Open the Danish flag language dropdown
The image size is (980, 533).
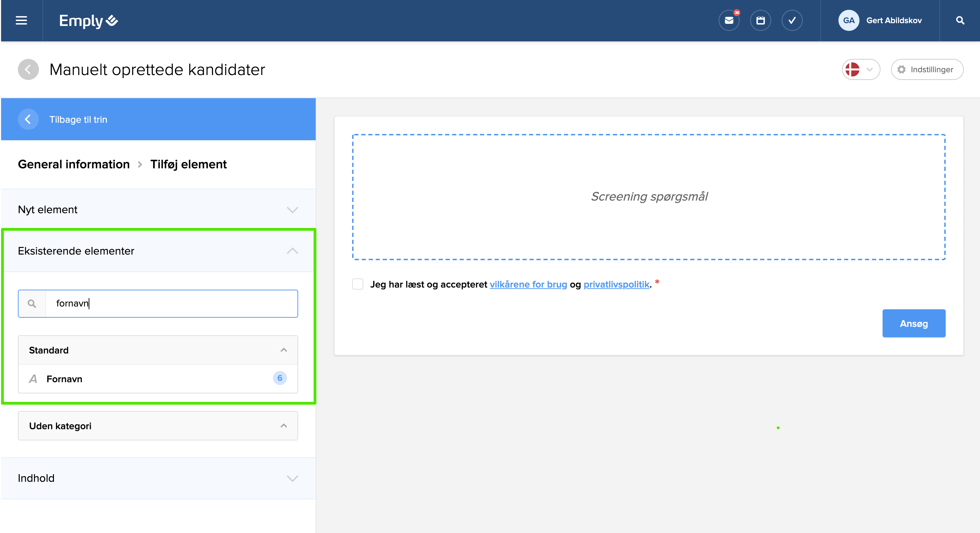(861, 69)
